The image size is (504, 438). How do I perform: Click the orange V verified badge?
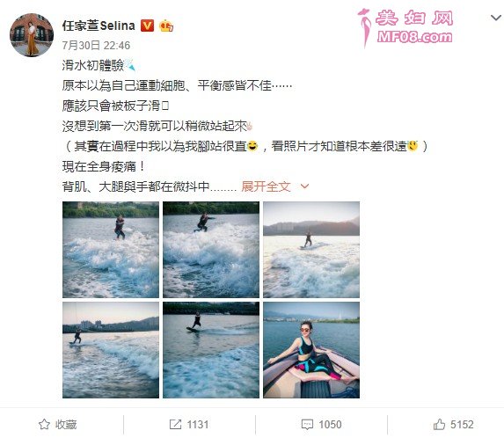(147, 26)
